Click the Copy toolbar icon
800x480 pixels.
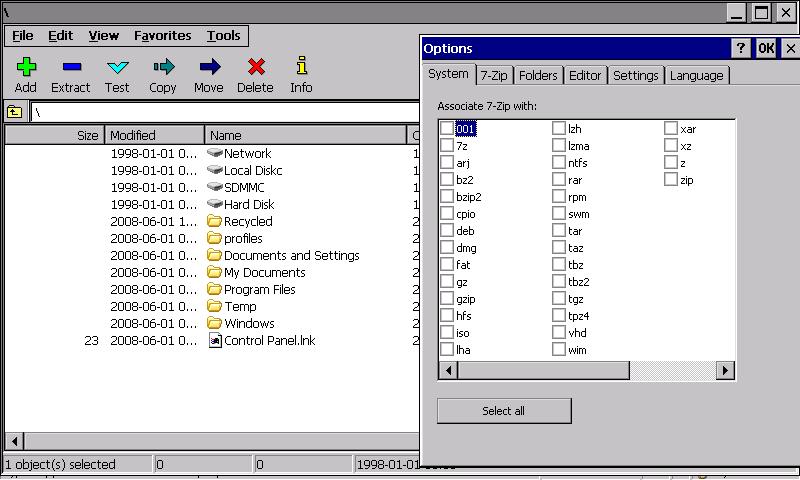(x=163, y=67)
